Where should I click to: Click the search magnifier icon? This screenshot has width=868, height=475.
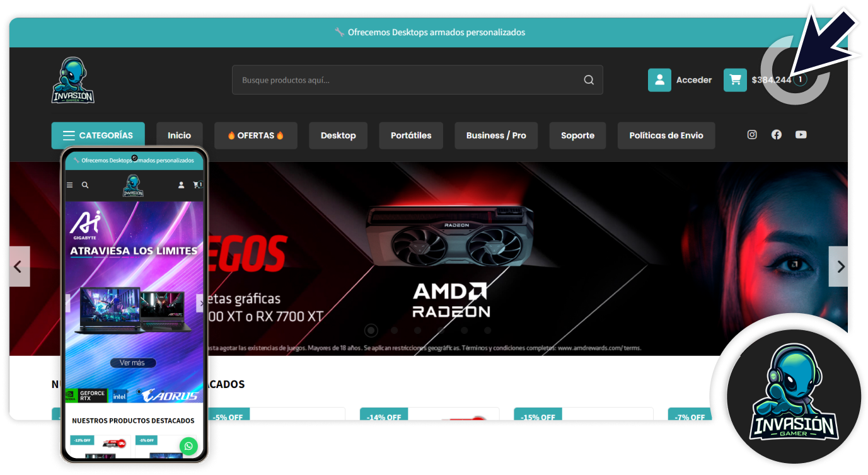[x=589, y=80]
